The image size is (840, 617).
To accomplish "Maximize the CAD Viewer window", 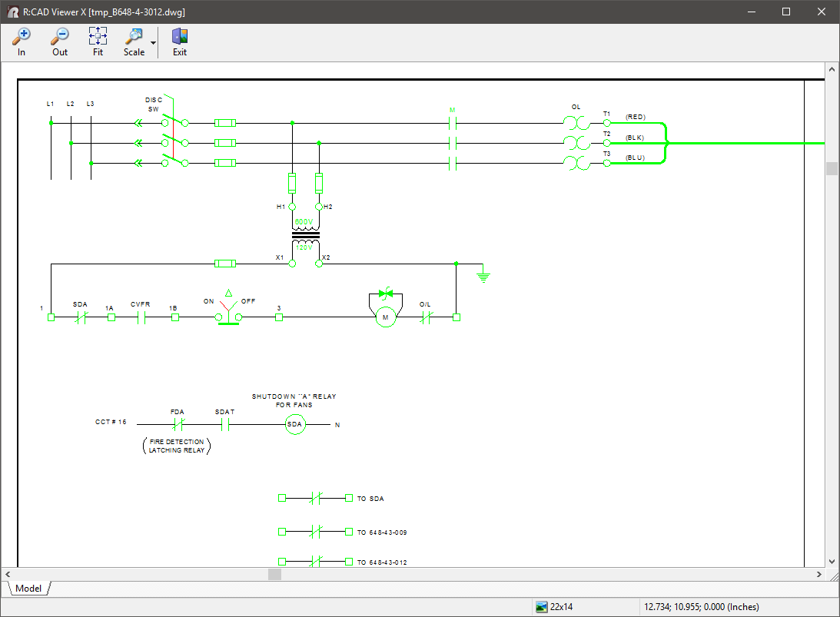I will [x=786, y=12].
